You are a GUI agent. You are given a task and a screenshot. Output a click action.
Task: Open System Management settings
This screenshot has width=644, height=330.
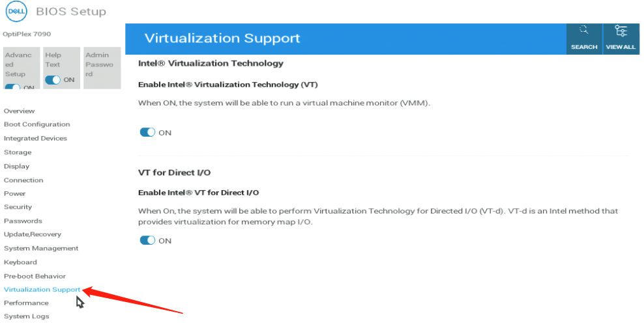pos(41,249)
